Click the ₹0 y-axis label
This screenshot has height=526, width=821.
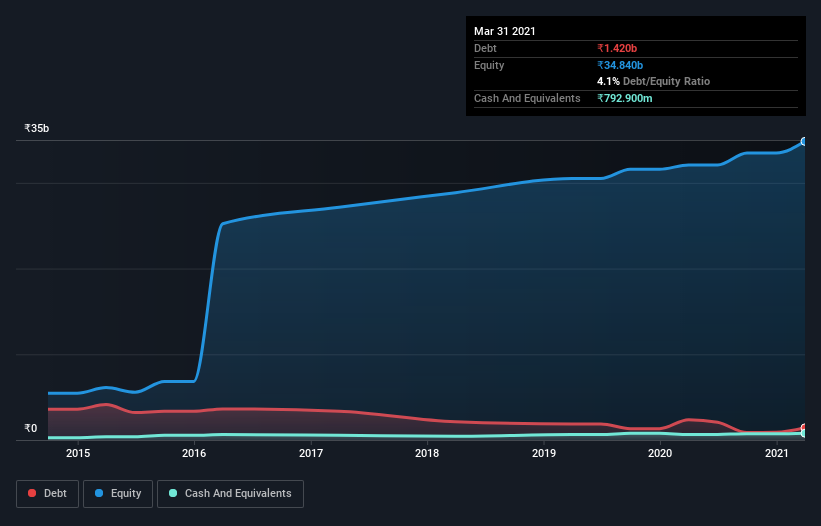click(31, 428)
